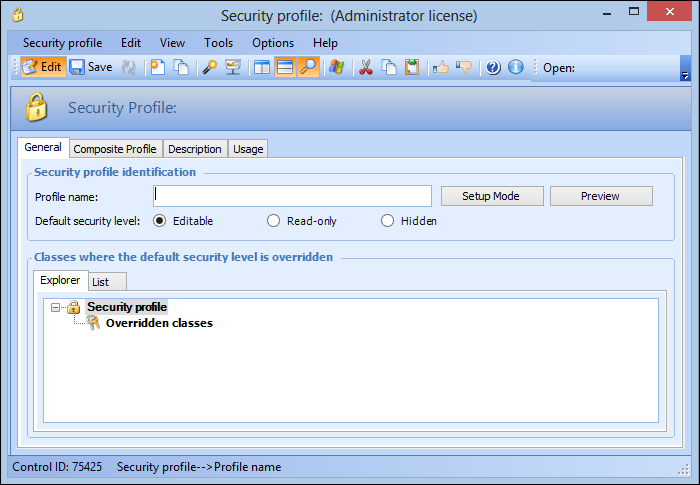
Task: Click the Profile name text field
Action: point(292,196)
